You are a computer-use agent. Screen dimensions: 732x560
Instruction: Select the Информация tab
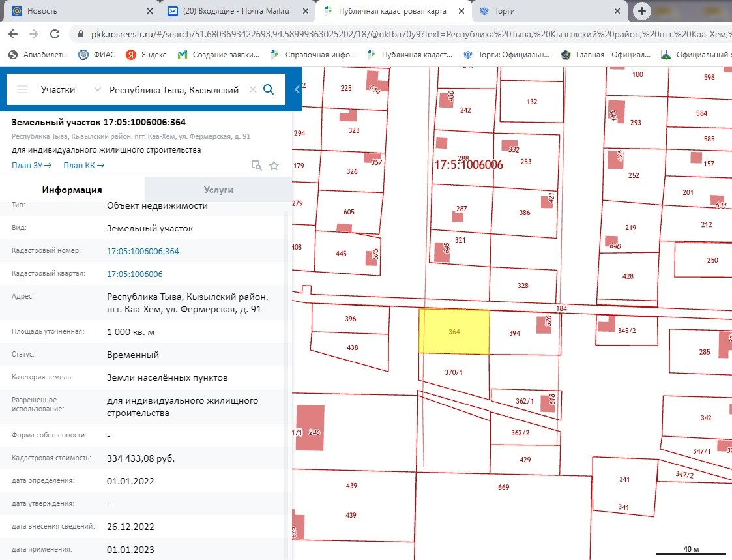72,190
